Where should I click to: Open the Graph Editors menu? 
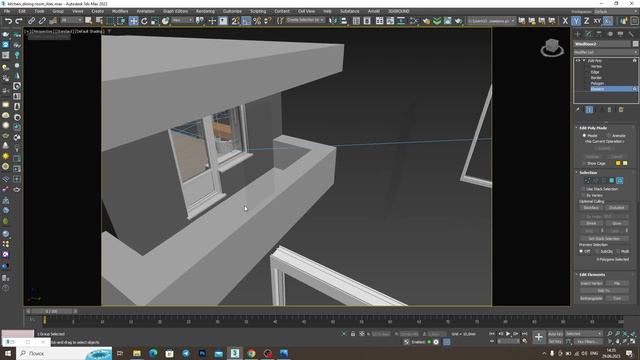(176, 11)
